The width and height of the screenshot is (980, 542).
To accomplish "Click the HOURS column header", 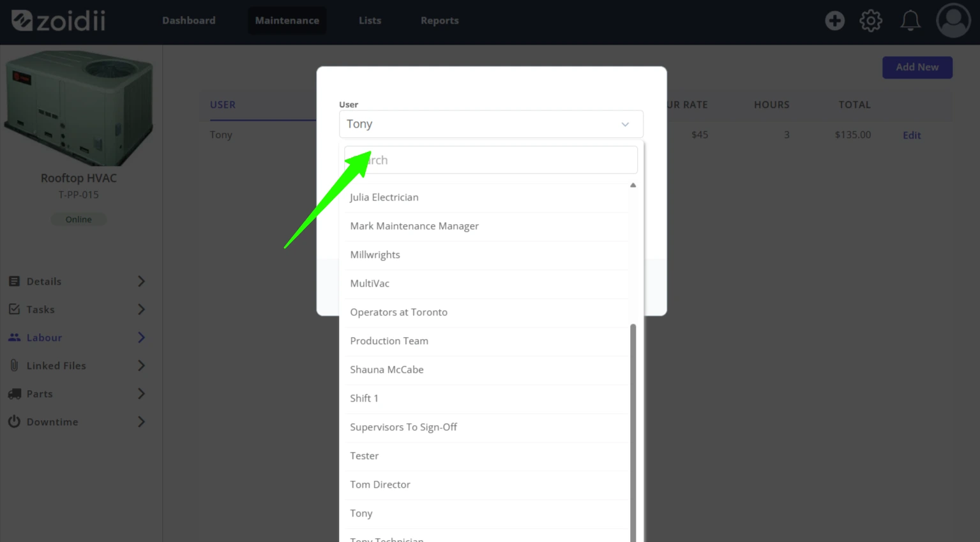I will point(771,105).
